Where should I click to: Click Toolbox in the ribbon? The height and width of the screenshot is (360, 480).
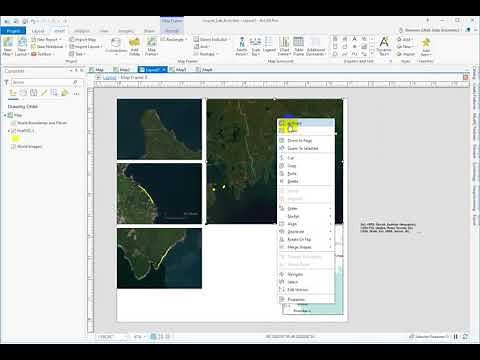point(42,54)
